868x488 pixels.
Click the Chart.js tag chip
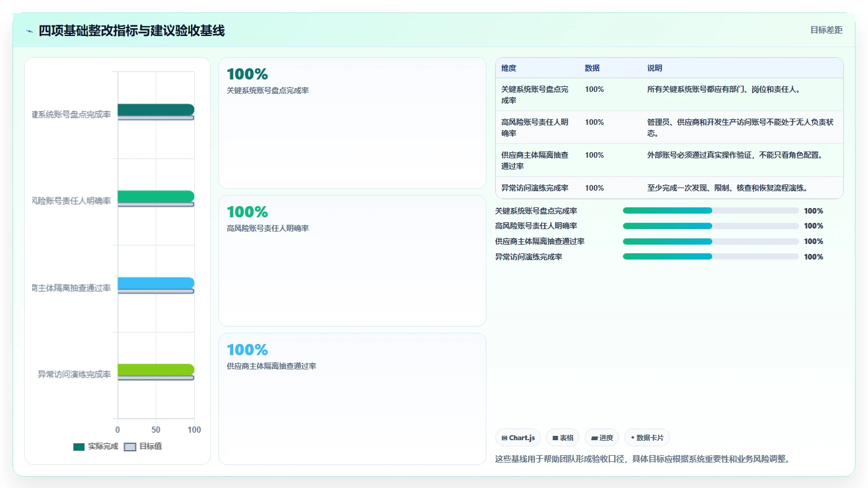[518, 438]
